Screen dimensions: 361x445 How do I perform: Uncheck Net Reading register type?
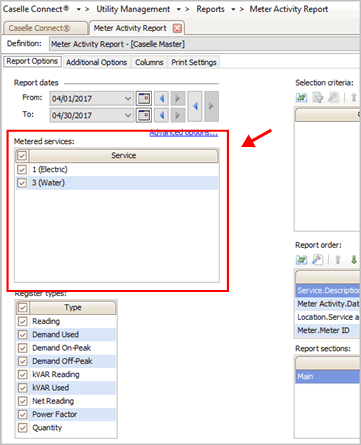point(23,401)
